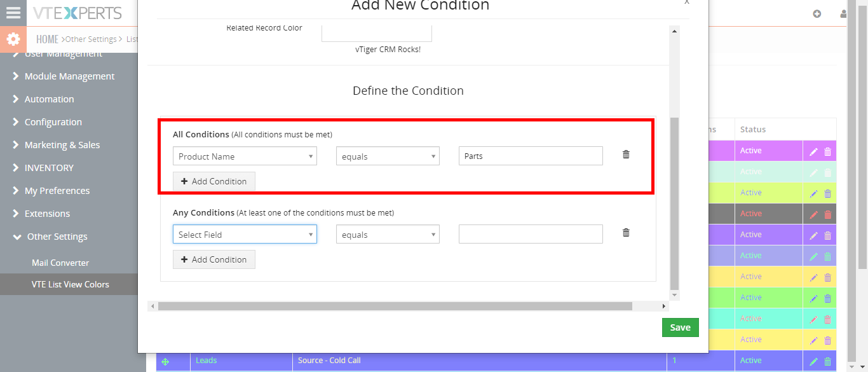Edit the bright green list row
This screenshot has height=372, width=868.
[x=813, y=299]
